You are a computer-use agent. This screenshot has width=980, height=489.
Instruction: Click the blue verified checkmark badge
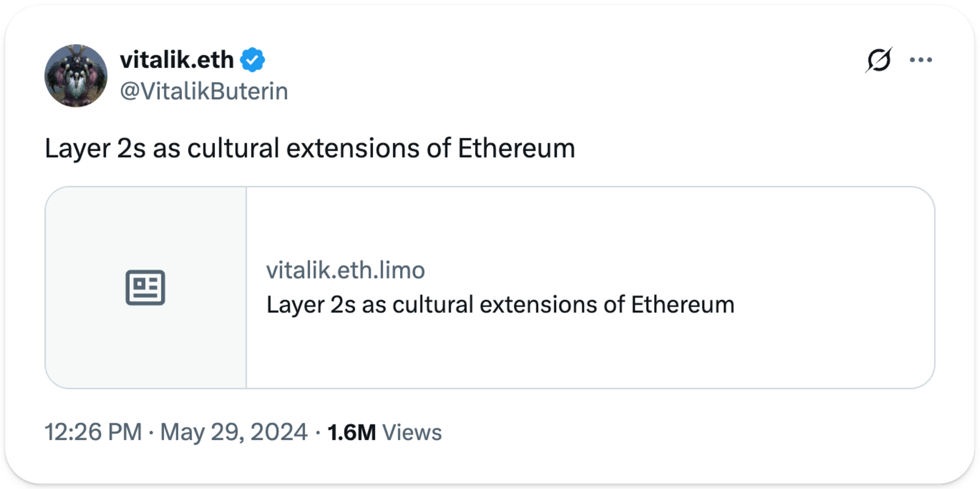252,60
